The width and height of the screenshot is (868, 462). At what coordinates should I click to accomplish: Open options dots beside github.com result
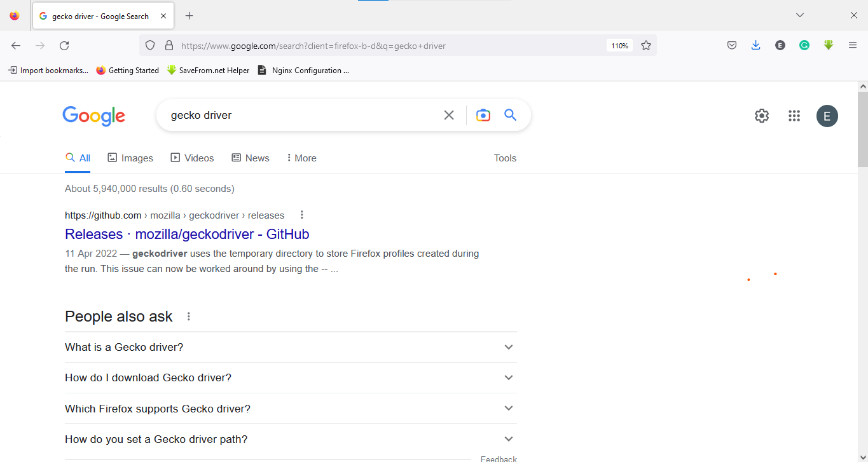[x=301, y=215]
